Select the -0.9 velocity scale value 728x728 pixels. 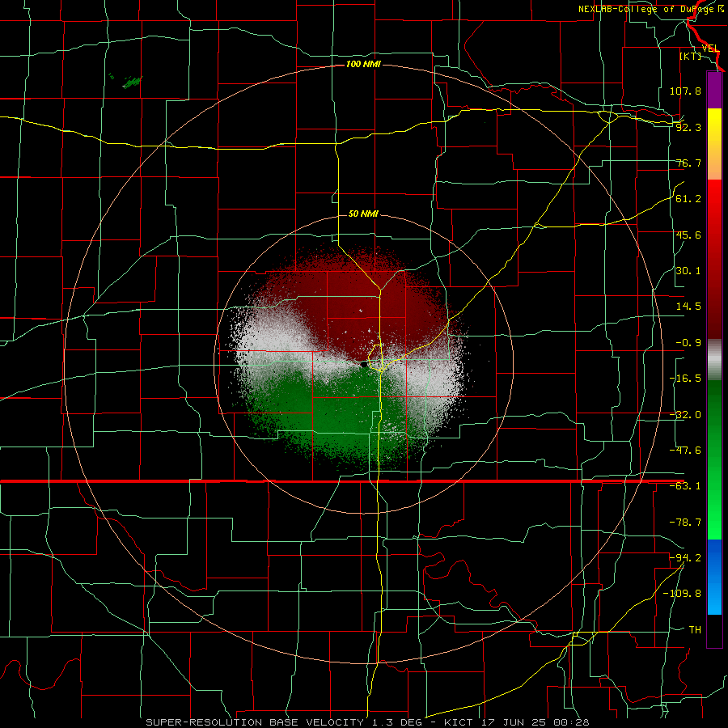688,343
